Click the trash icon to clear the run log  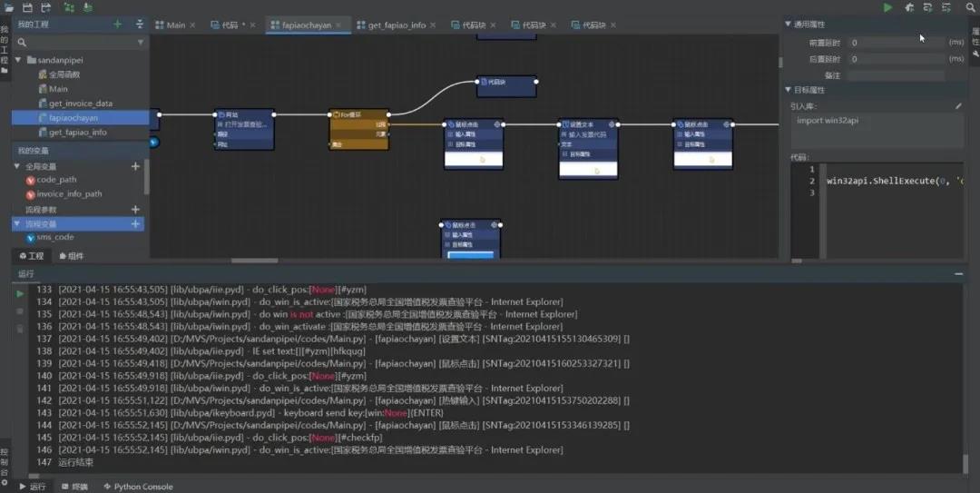[20, 328]
